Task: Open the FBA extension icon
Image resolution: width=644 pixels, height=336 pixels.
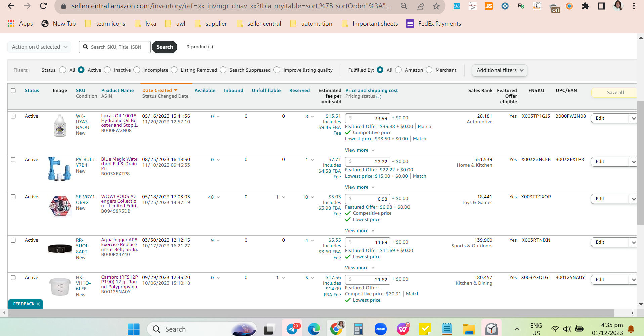Action: [457, 6]
